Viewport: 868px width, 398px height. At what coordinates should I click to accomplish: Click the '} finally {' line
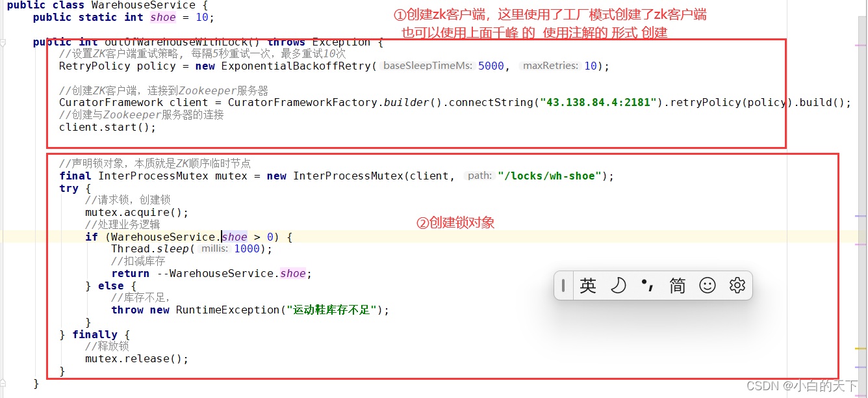click(x=94, y=334)
